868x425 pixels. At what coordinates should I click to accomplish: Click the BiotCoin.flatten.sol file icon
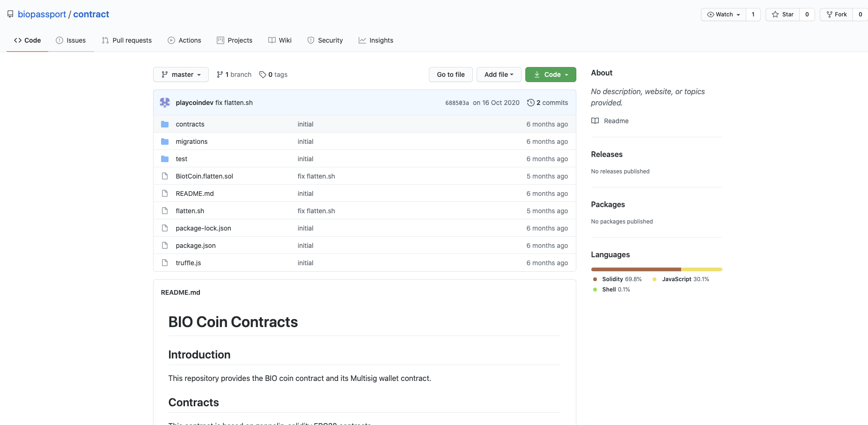tap(165, 176)
